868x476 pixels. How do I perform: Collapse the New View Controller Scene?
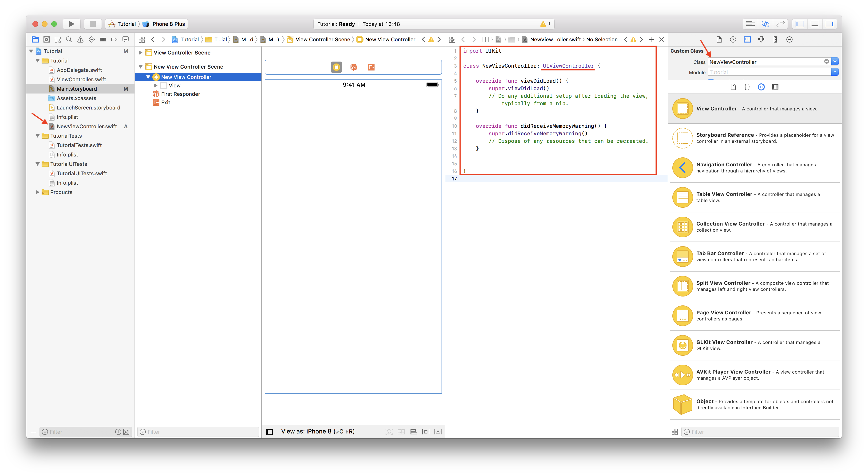pos(141,67)
